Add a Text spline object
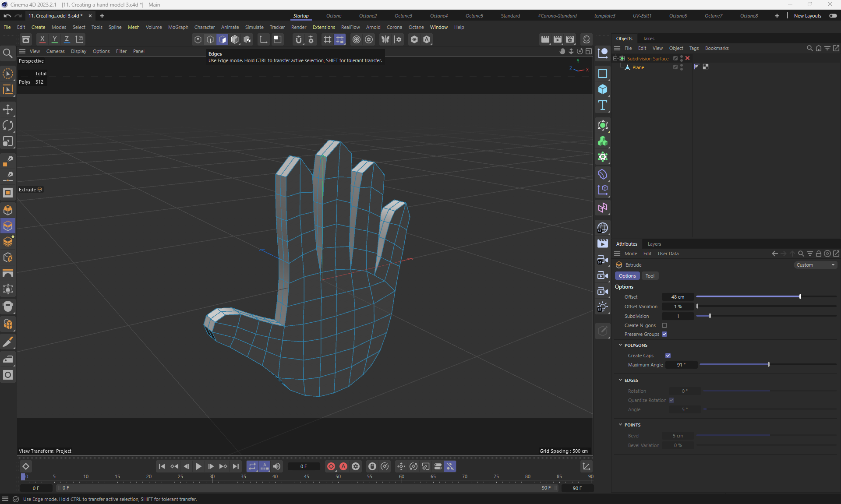Image resolution: width=841 pixels, height=504 pixels. pyautogui.click(x=603, y=106)
